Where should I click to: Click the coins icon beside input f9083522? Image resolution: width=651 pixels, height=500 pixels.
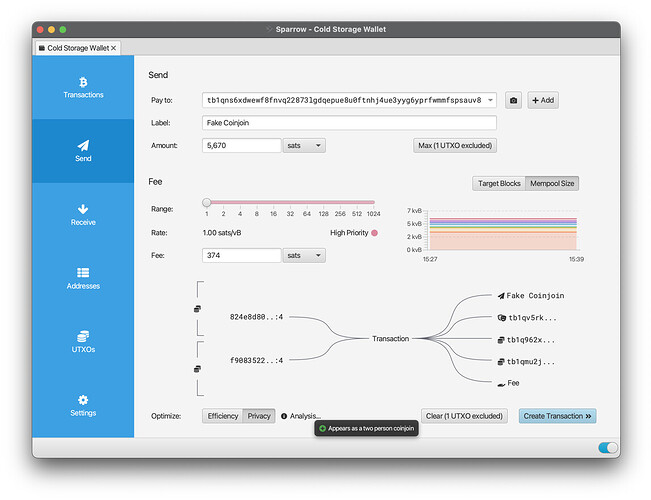point(198,369)
